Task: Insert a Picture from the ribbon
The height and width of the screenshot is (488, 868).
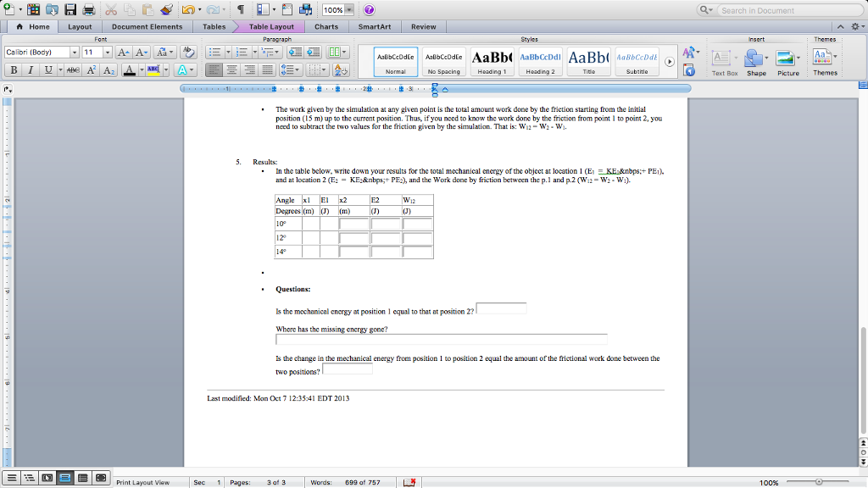Action: pos(787,61)
